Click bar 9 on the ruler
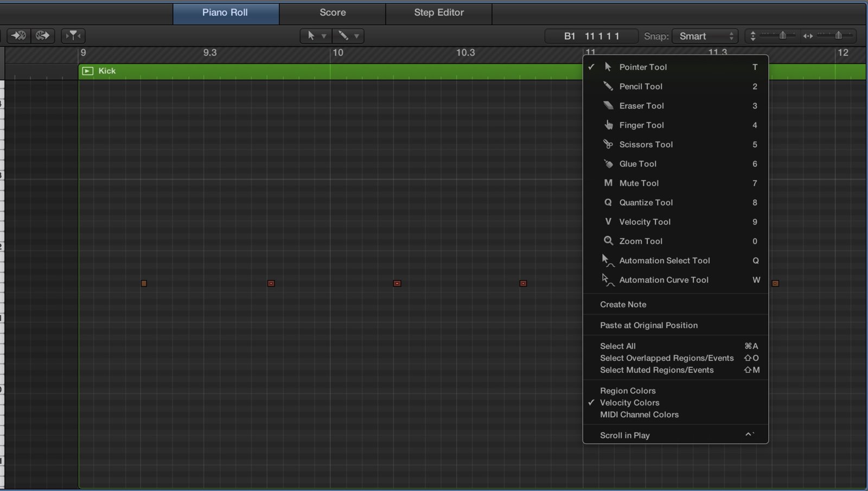Screen dimensions: 868x491 click(83, 53)
